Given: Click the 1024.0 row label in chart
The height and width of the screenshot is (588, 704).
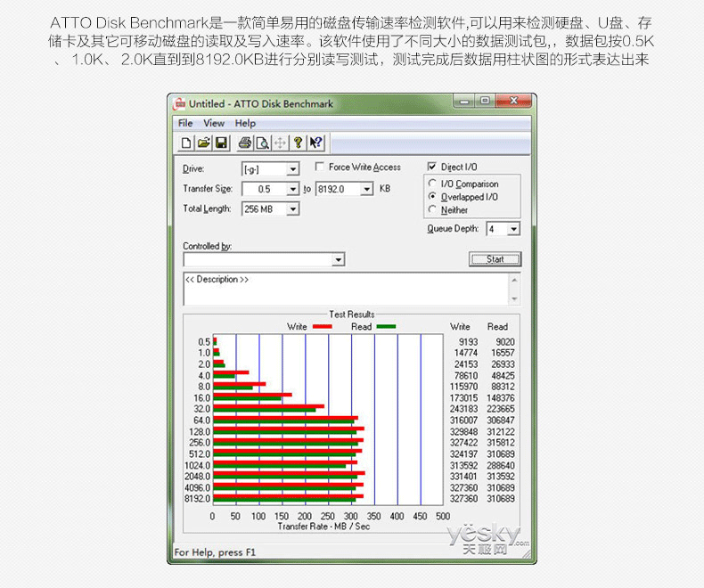Looking at the screenshot, I should 197,465.
